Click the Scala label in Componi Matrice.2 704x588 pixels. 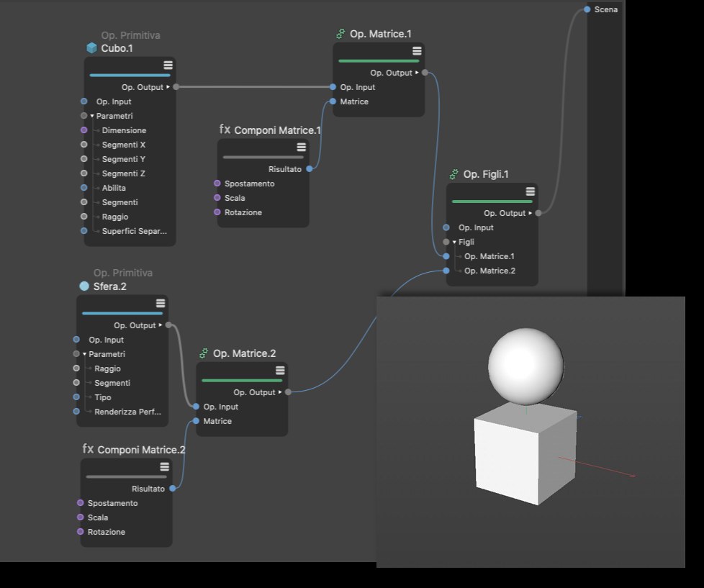pyautogui.click(x=98, y=517)
